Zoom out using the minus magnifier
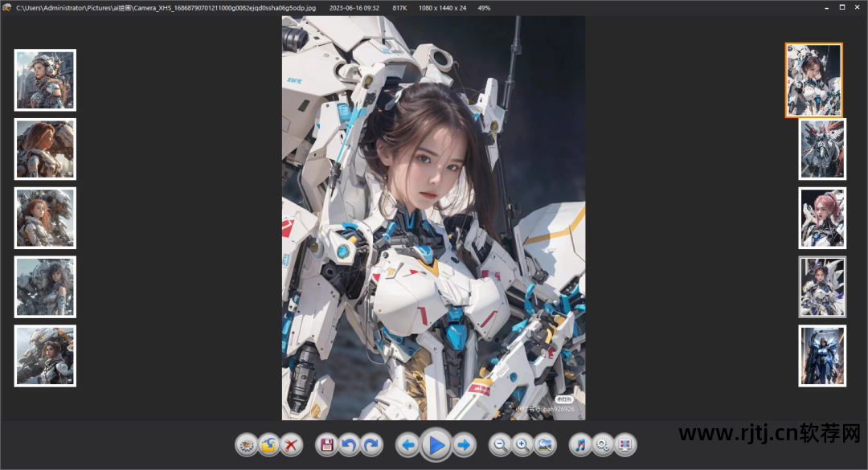Image resolution: width=868 pixels, height=470 pixels. (500, 444)
